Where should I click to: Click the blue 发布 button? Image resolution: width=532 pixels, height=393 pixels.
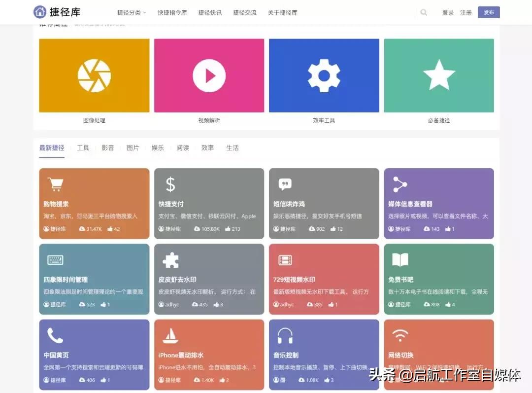(x=489, y=12)
